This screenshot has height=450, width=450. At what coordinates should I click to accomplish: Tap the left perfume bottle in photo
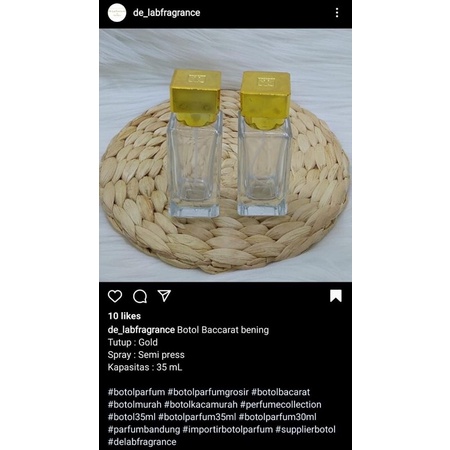(195, 143)
